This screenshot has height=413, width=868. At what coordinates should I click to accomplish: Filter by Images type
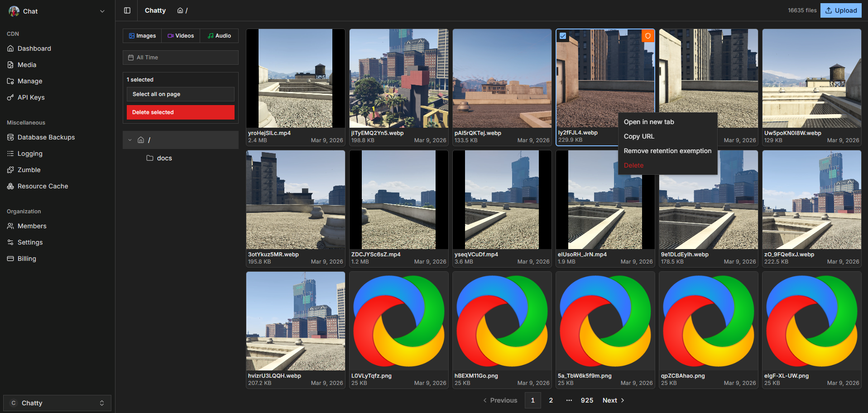pyautogui.click(x=142, y=36)
